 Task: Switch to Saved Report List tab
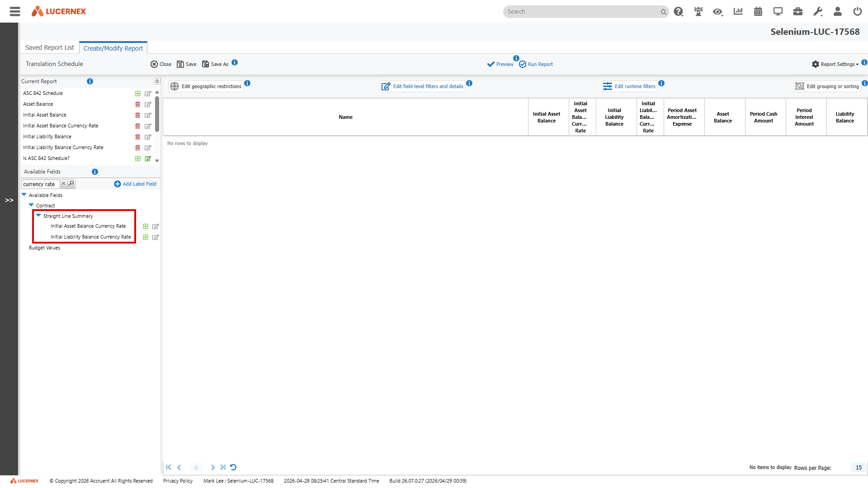point(49,47)
